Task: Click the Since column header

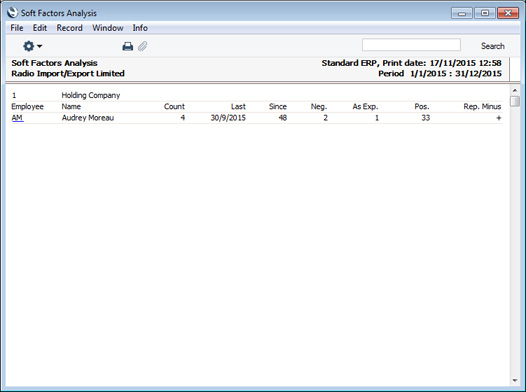Action: (x=278, y=106)
